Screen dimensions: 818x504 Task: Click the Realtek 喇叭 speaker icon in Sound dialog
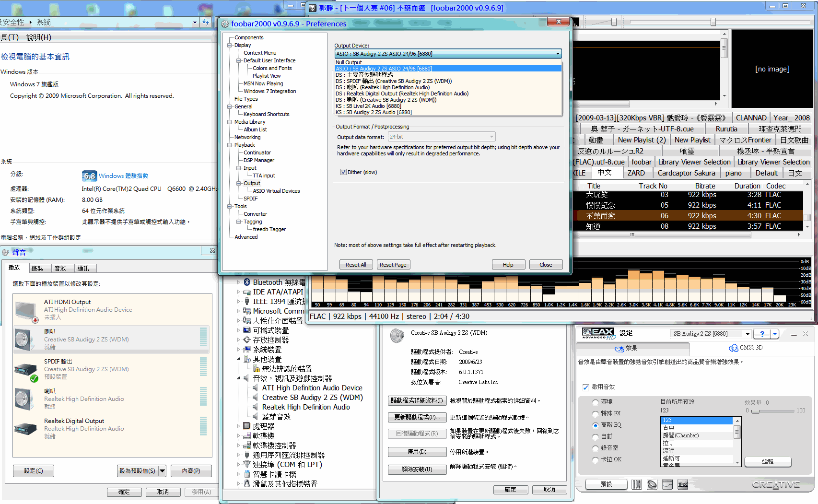coord(24,399)
